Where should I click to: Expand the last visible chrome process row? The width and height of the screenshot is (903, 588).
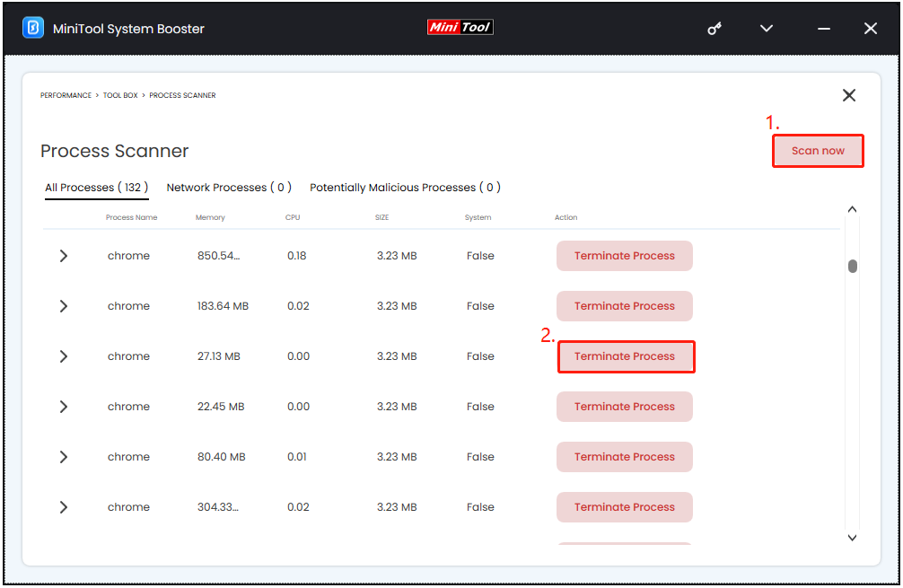point(63,507)
